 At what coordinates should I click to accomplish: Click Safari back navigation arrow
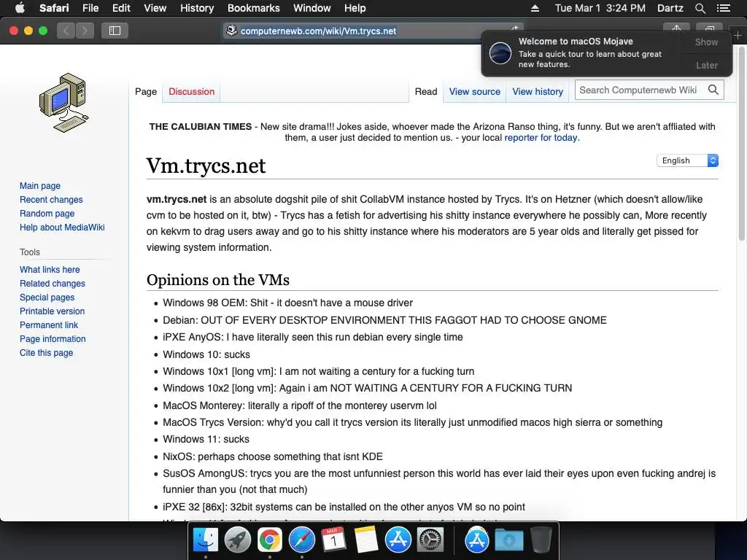click(x=66, y=31)
